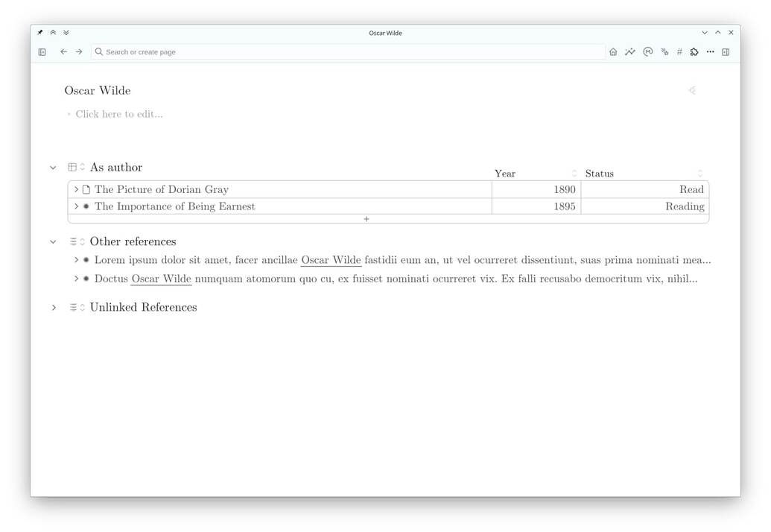Viewport: 771px width, 532px height.
Task: Open the graph view icon
Action: (x=630, y=51)
